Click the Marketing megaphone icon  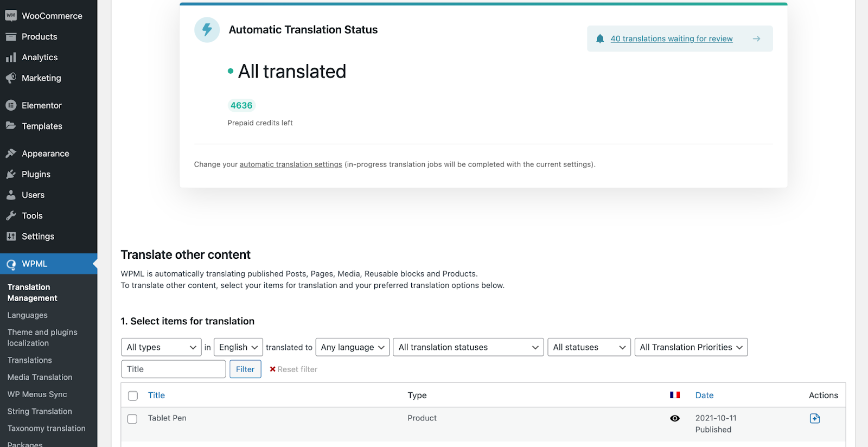coord(11,78)
